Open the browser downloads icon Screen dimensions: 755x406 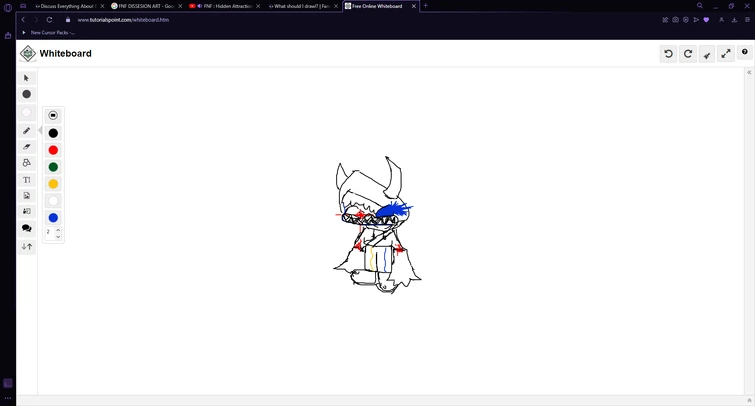[x=734, y=20]
